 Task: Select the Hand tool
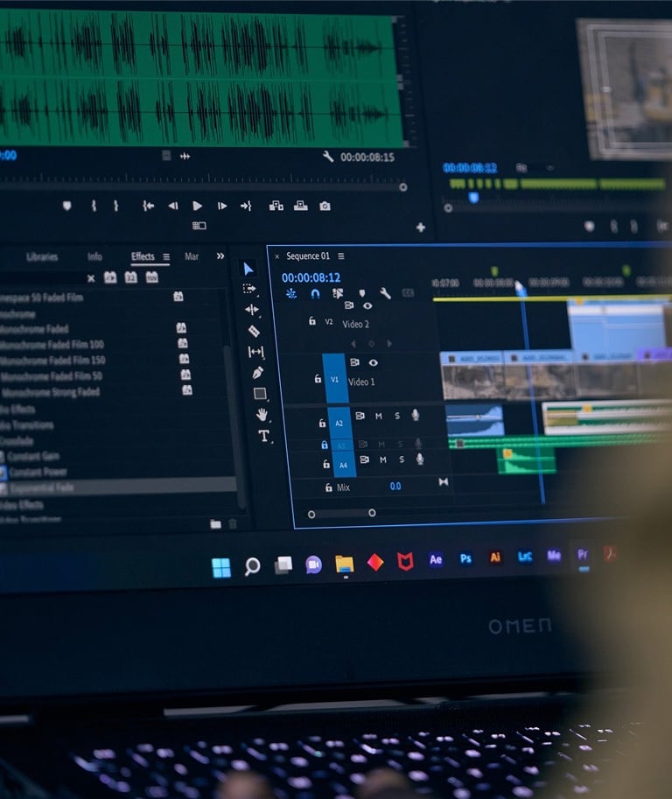(x=262, y=414)
